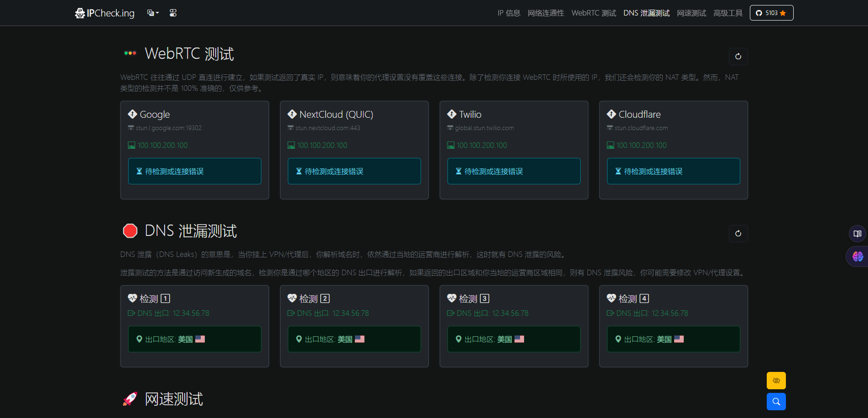Screen dimensions: 868x418
Task: Click the colorful brain icon button
Action: tap(858, 256)
